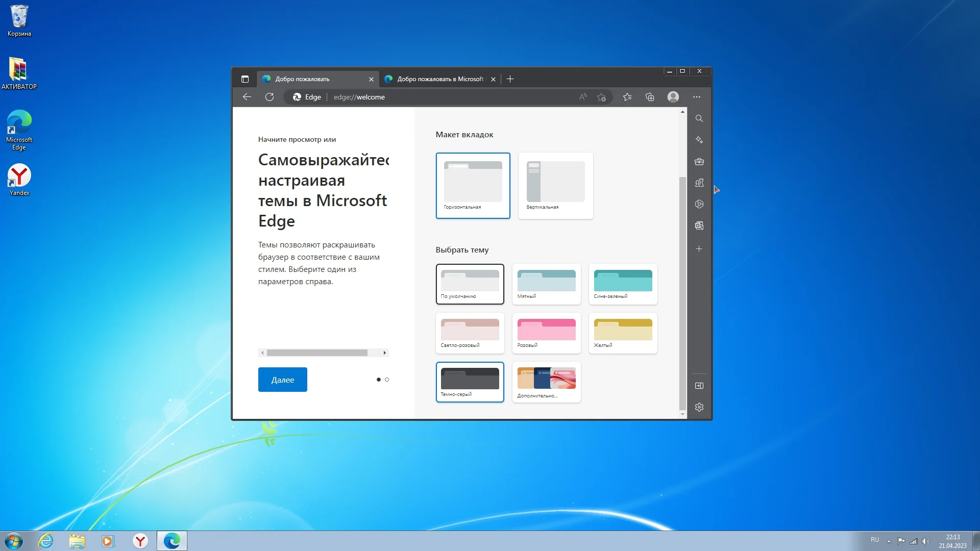Open the sidebar Tools briefcase icon

tap(699, 161)
